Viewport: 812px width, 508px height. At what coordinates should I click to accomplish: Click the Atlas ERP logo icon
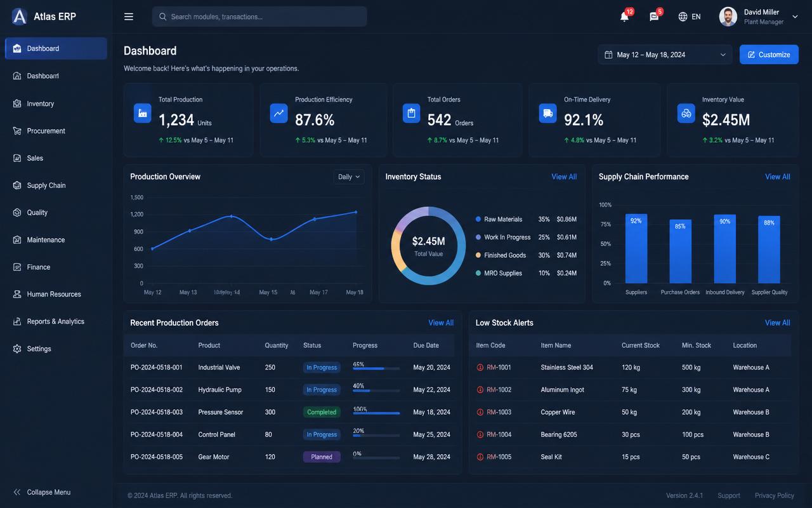click(20, 17)
